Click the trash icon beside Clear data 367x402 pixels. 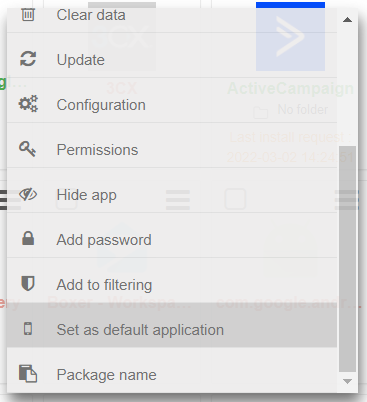click(x=28, y=15)
